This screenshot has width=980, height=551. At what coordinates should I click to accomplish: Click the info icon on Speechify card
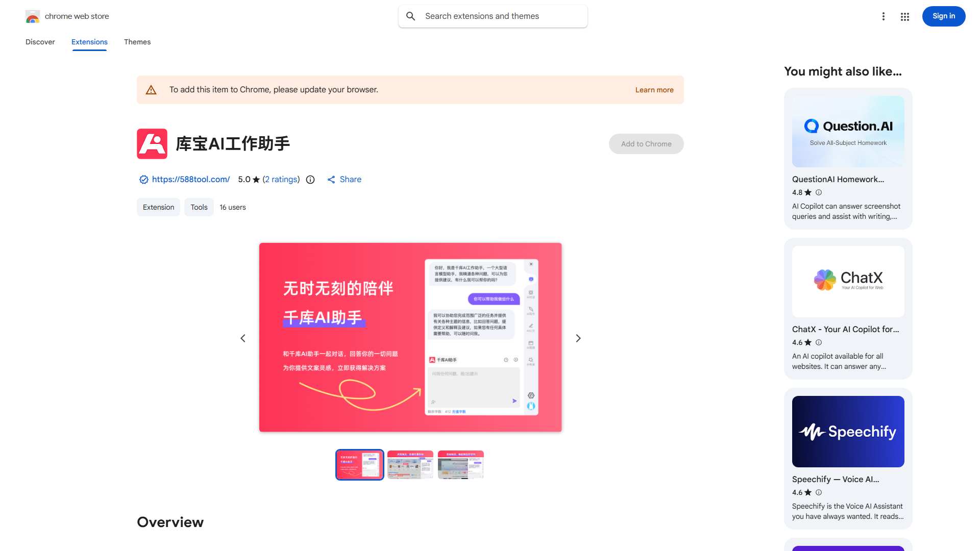click(819, 492)
